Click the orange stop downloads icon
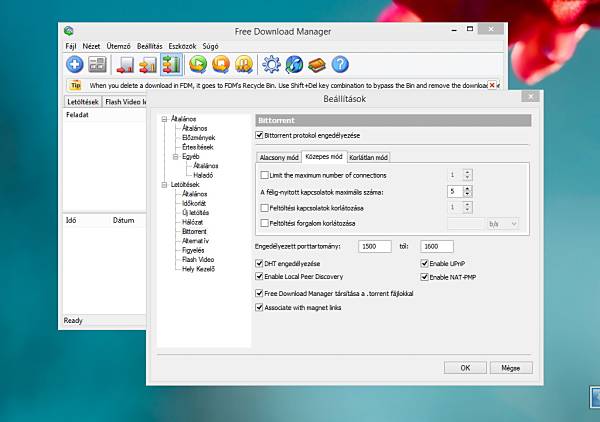This screenshot has width=600, height=422. click(221, 64)
